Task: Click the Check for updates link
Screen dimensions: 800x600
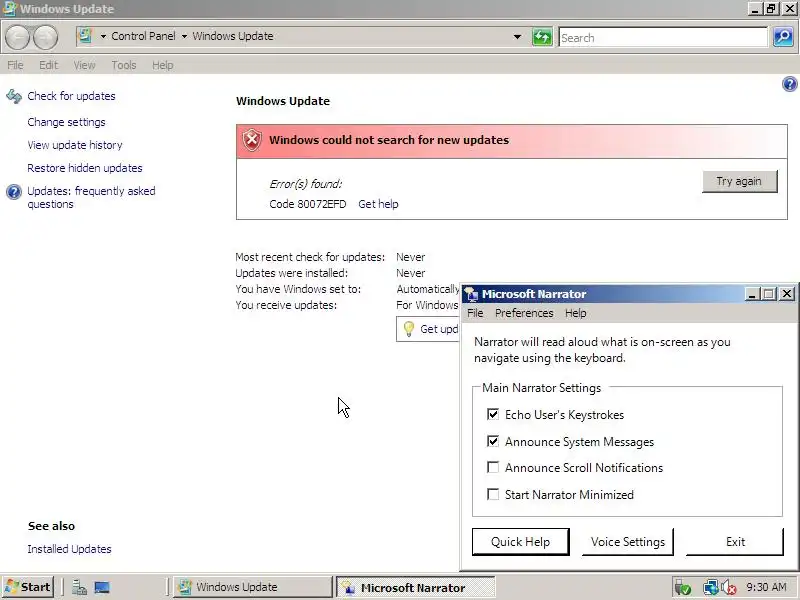Action: click(71, 96)
